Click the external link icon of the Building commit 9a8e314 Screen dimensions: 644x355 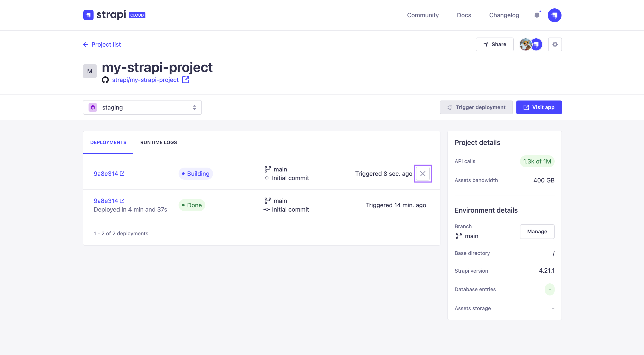[122, 174]
